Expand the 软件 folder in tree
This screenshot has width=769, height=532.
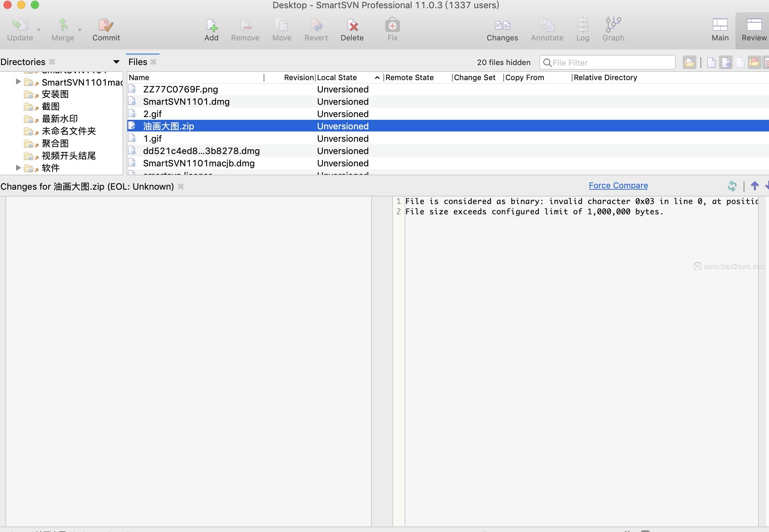tap(18, 168)
